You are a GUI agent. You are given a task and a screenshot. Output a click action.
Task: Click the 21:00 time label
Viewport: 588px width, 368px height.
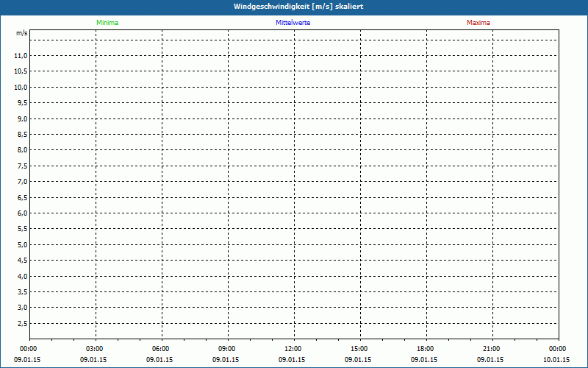click(491, 349)
